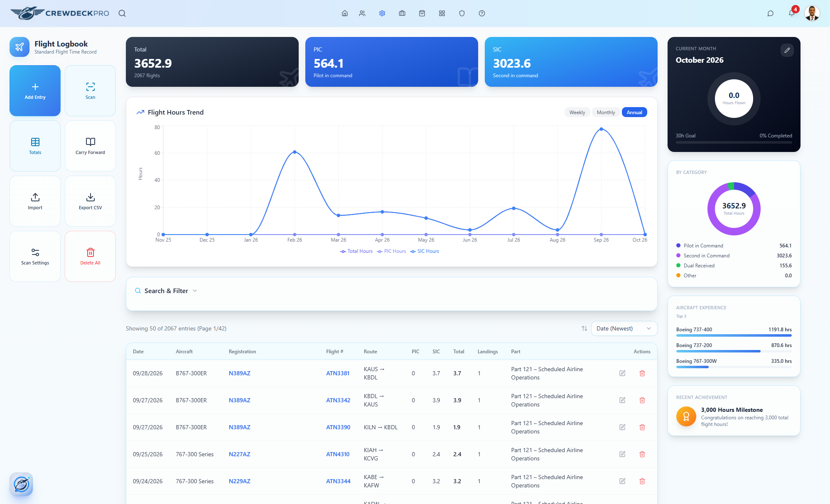Viewport: 830px width, 504px height.
Task: Click the Sep 26 peak data point
Action: click(601, 129)
